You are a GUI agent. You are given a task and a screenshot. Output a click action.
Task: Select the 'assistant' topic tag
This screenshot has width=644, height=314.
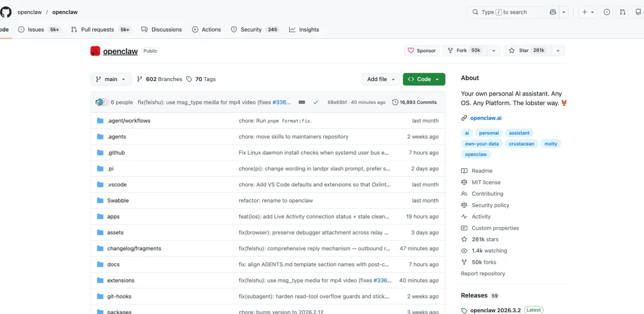pos(519,133)
